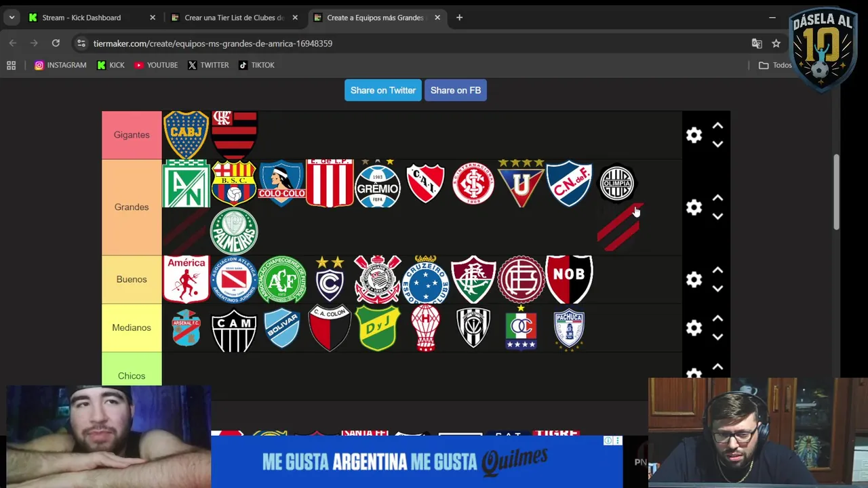
Task: Select the Boca Juniors CABJ crest
Action: tap(186, 135)
